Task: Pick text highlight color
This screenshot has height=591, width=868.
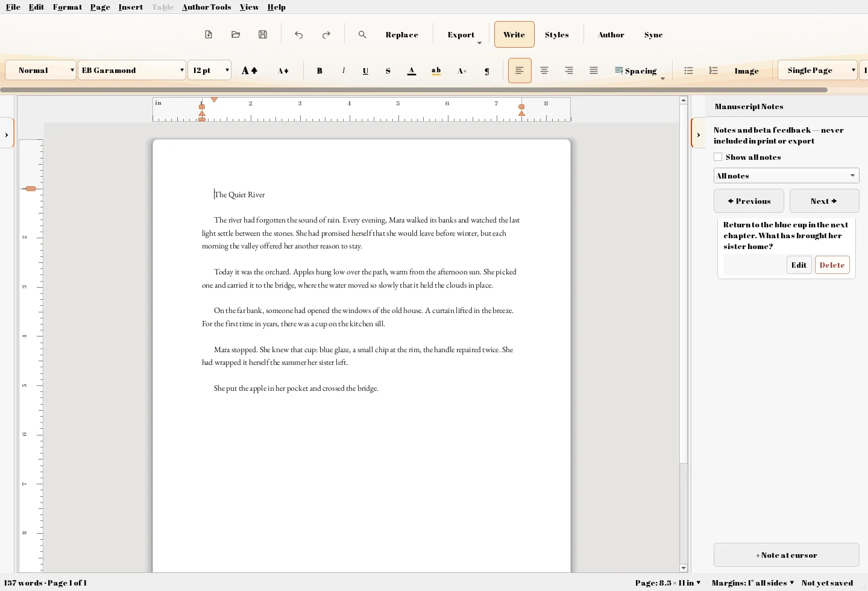Action: click(x=436, y=71)
